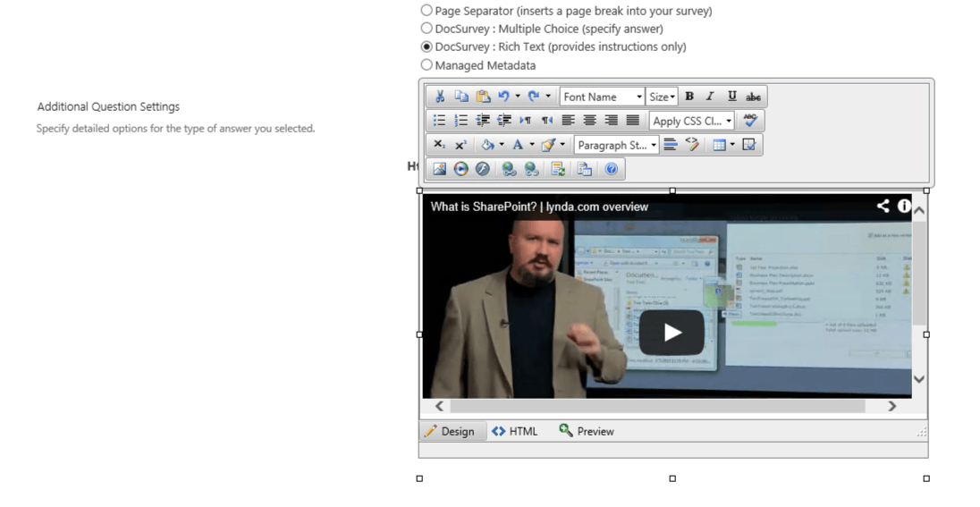
Task: Select DocSurvey Multiple Choice radio option
Action: (427, 28)
